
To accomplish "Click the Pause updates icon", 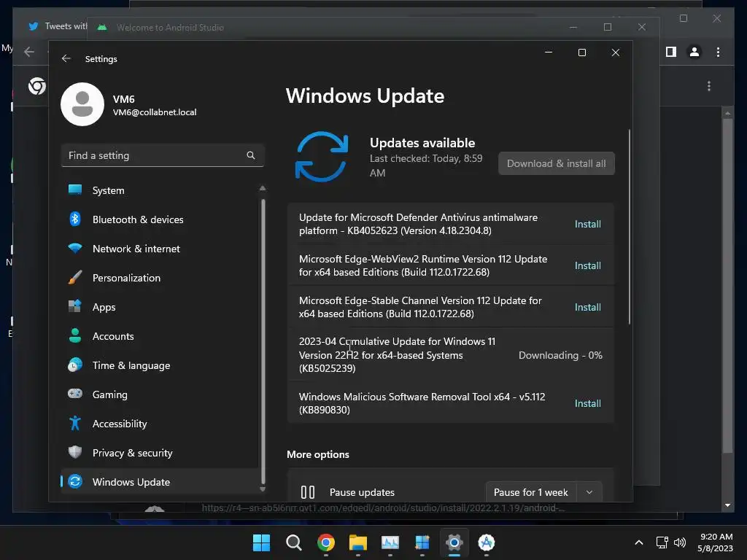I will click(308, 492).
